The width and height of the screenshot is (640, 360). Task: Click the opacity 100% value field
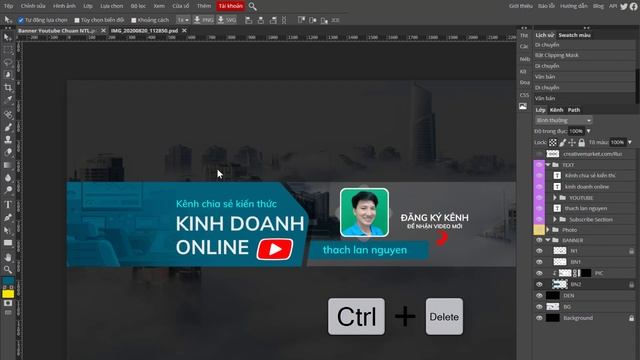(x=576, y=131)
